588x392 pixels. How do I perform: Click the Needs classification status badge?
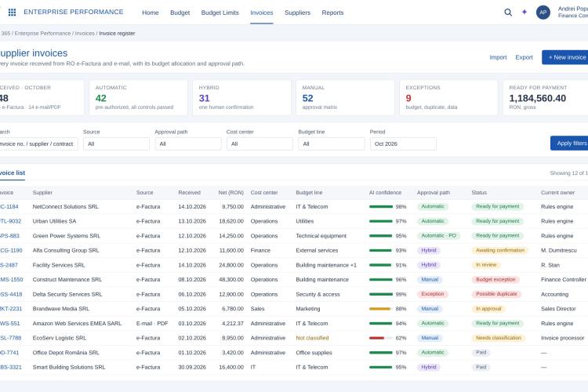click(499, 338)
